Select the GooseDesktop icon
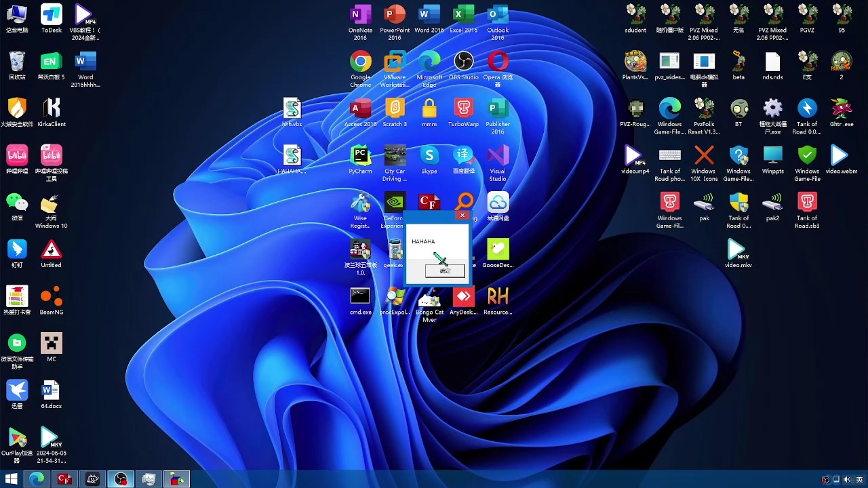The height and width of the screenshot is (488, 868). pyautogui.click(x=498, y=253)
